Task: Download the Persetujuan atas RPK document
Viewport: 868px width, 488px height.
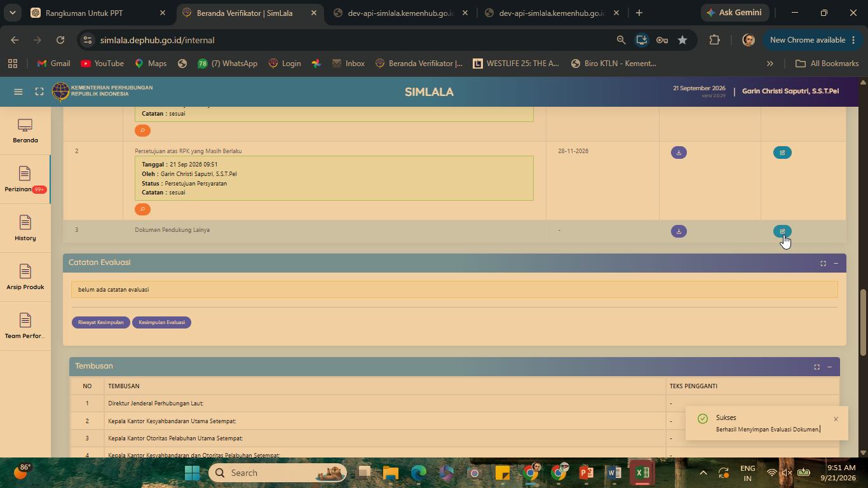Action: [x=679, y=152]
